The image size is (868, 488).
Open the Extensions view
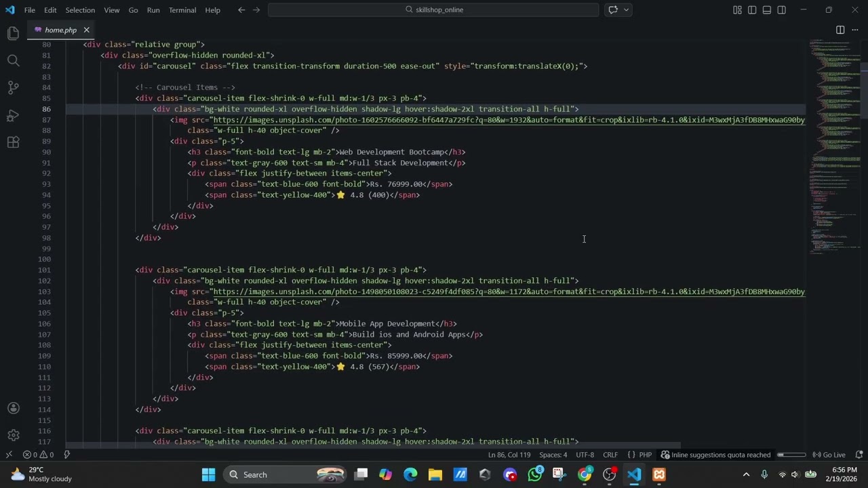(x=13, y=142)
